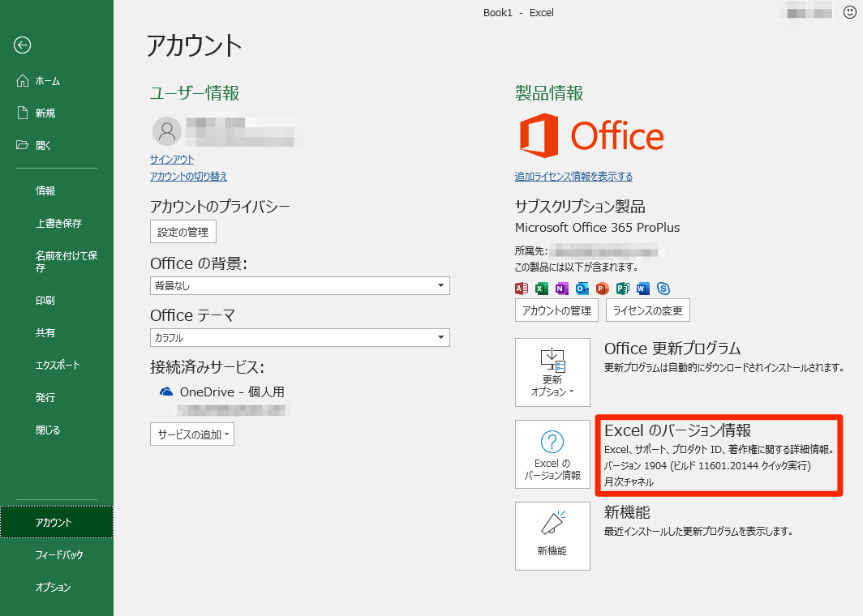Open オプション from the sidebar menu
The width and height of the screenshot is (863, 616).
pyautogui.click(x=52, y=587)
